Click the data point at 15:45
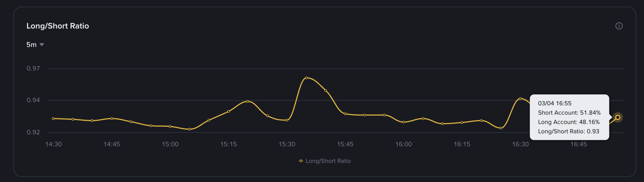Viewport: 644px width, 182px height. (345, 114)
